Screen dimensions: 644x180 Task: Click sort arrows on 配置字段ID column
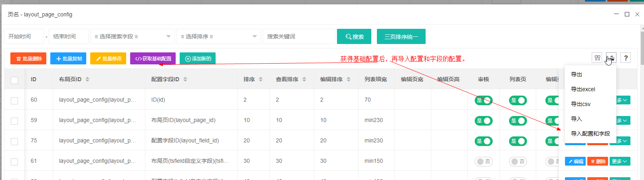click(x=185, y=79)
